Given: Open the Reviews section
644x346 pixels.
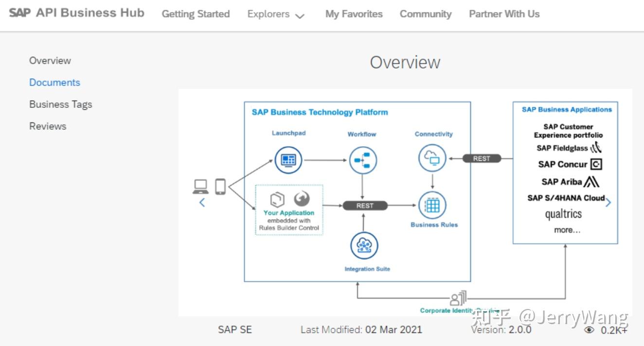Looking at the screenshot, I should pos(47,126).
